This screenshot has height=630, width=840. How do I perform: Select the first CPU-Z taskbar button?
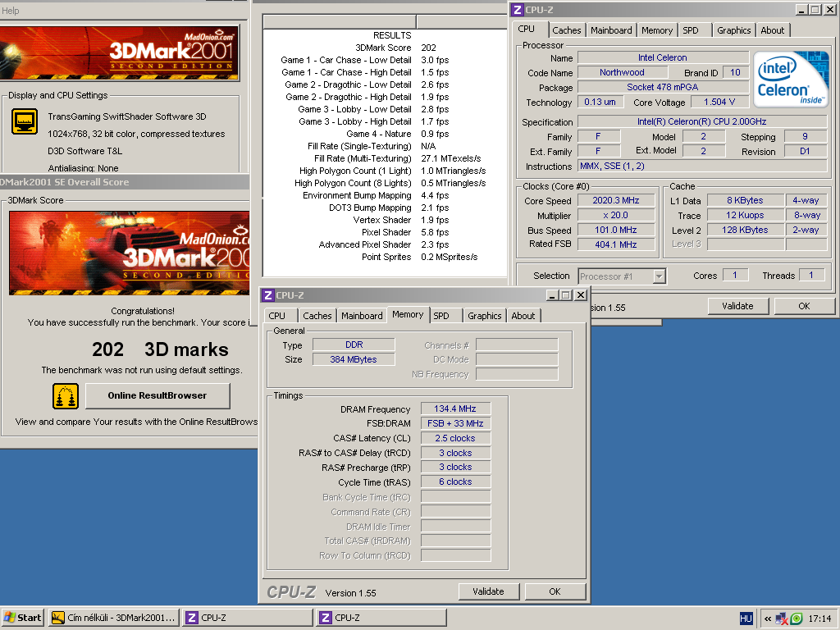click(x=247, y=618)
